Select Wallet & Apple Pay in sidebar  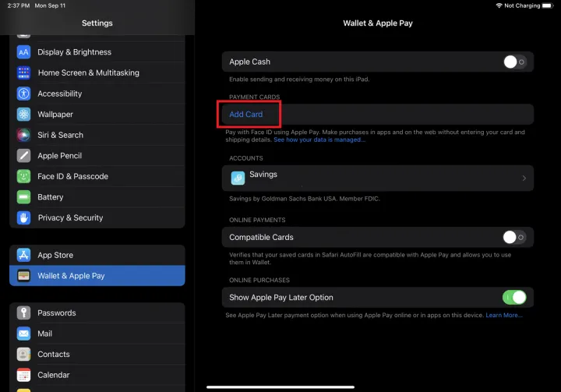tap(97, 276)
